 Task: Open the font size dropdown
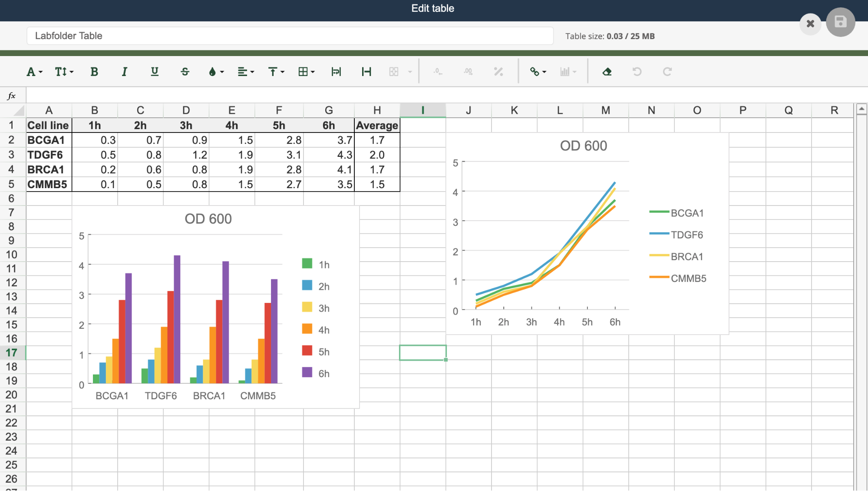64,72
